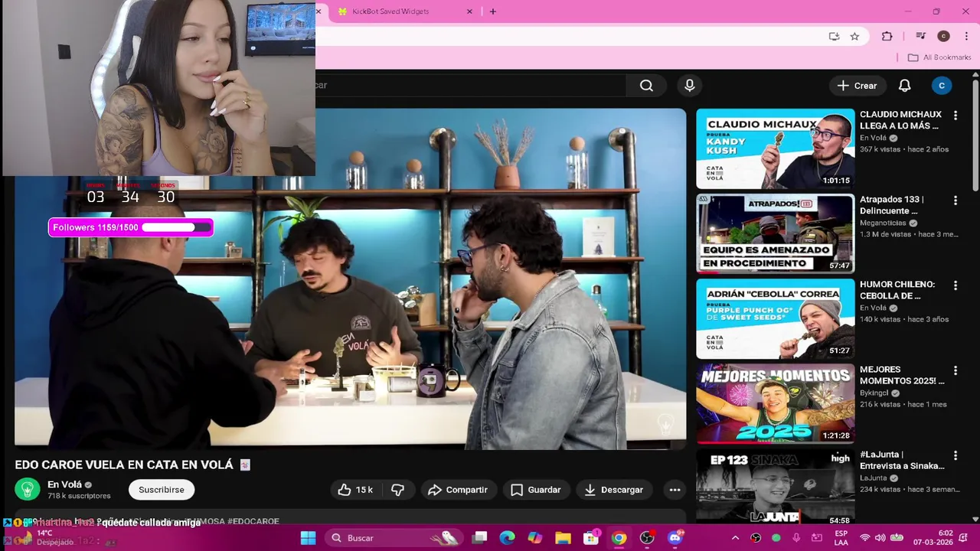Open Chrome three-dot menu
Image resolution: width=980 pixels, height=551 pixels.
966,36
